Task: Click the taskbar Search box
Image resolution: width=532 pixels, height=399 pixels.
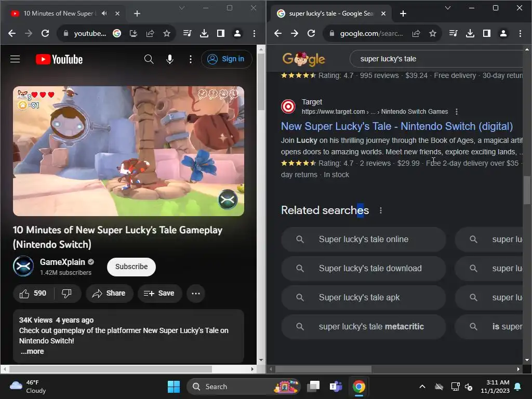Action: [x=244, y=387]
